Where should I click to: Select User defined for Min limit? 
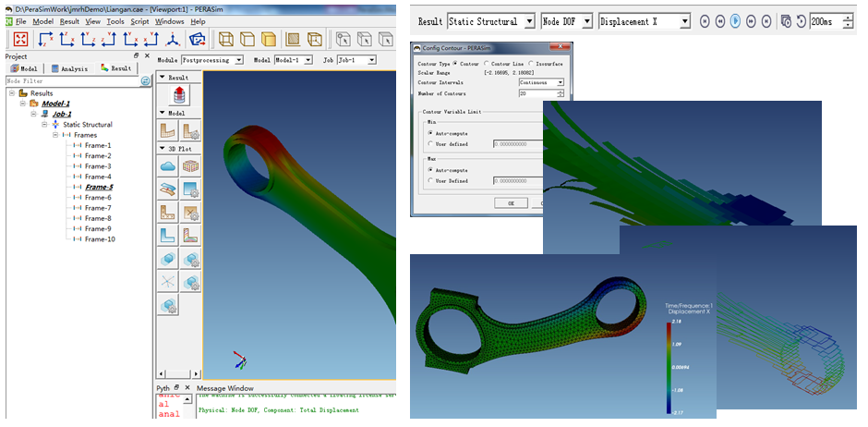(x=430, y=143)
